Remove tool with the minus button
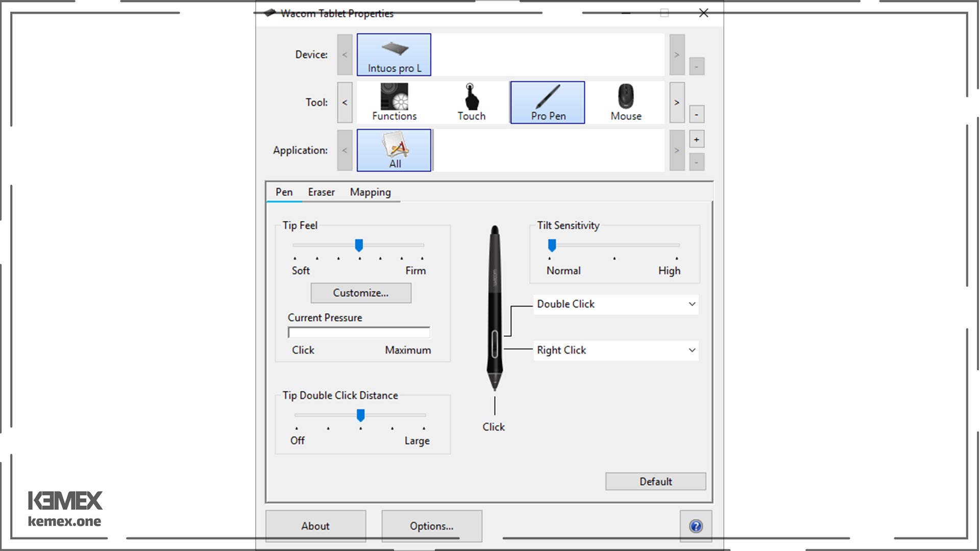 coord(697,114)
